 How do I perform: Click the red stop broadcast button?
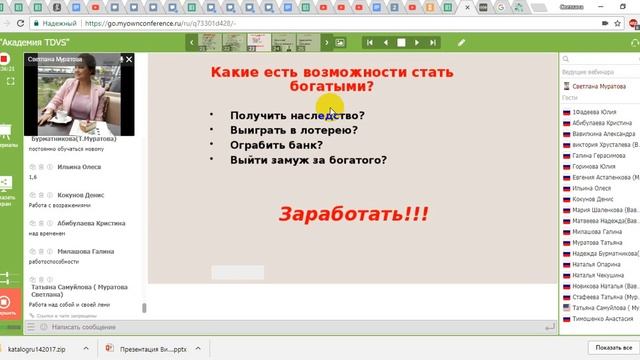[10, 304]
